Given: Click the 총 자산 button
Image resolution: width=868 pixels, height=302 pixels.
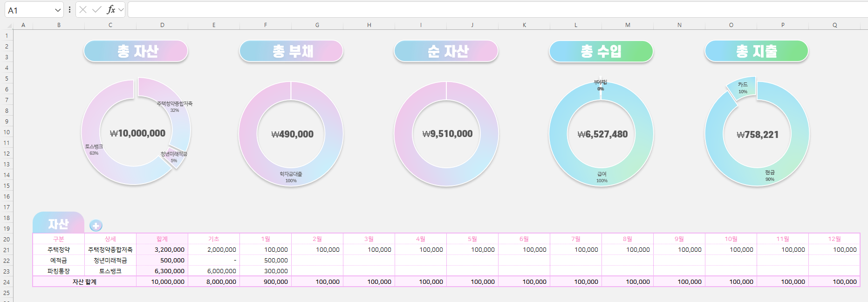Looking at the screenshot, I should (136, 51).
